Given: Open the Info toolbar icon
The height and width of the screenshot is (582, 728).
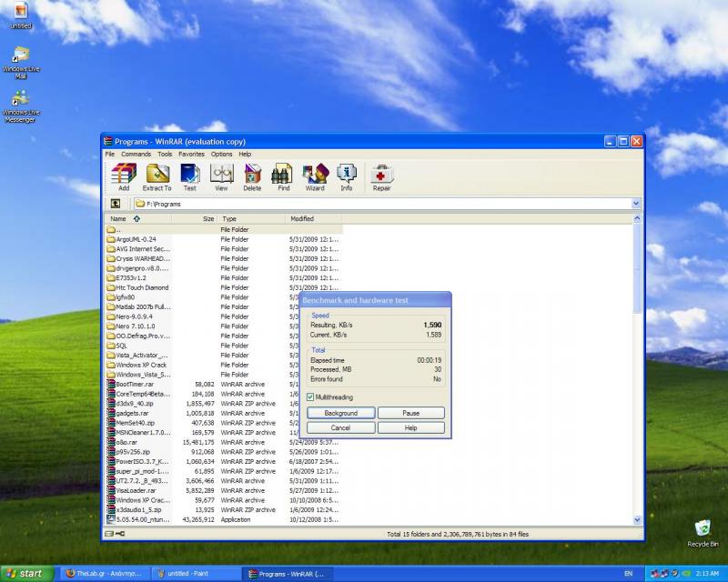Looking at the screenshot, I should coord(347,177).
